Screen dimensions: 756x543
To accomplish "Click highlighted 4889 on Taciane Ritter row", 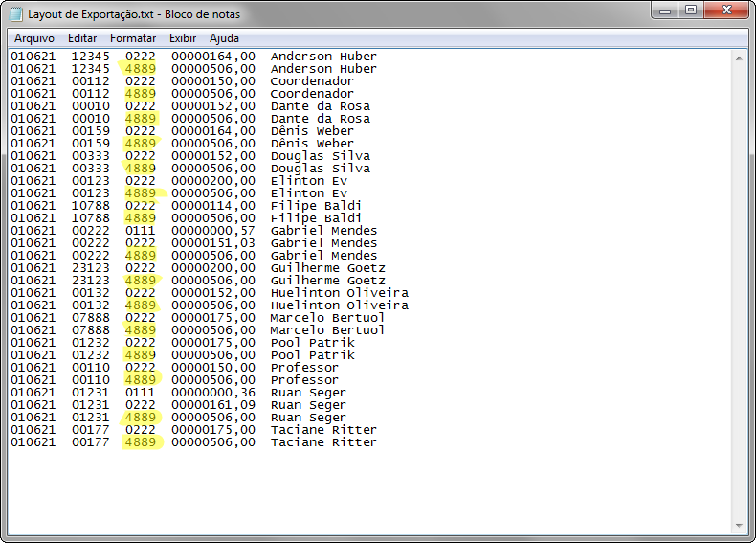I will point(140,442).
